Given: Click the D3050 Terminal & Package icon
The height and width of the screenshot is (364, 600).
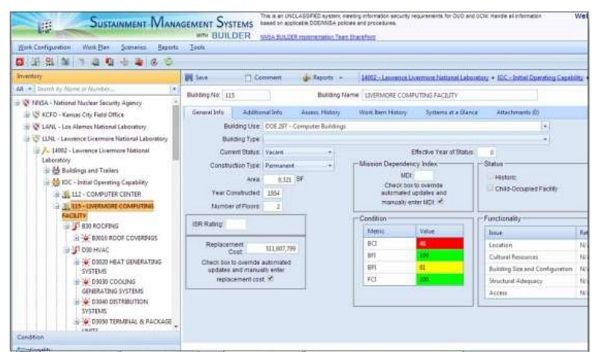Looking at the screenshot, I should (86, 322).
